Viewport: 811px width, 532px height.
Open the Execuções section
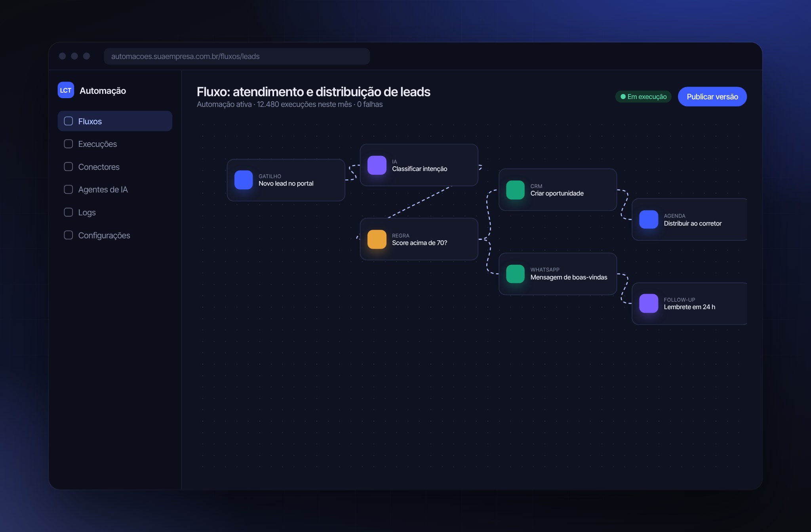[115, 144]
